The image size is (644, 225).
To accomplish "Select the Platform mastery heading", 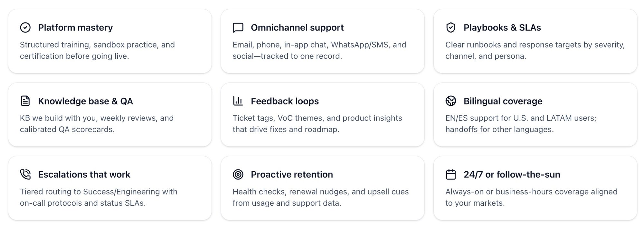I will tap(75, 28).
